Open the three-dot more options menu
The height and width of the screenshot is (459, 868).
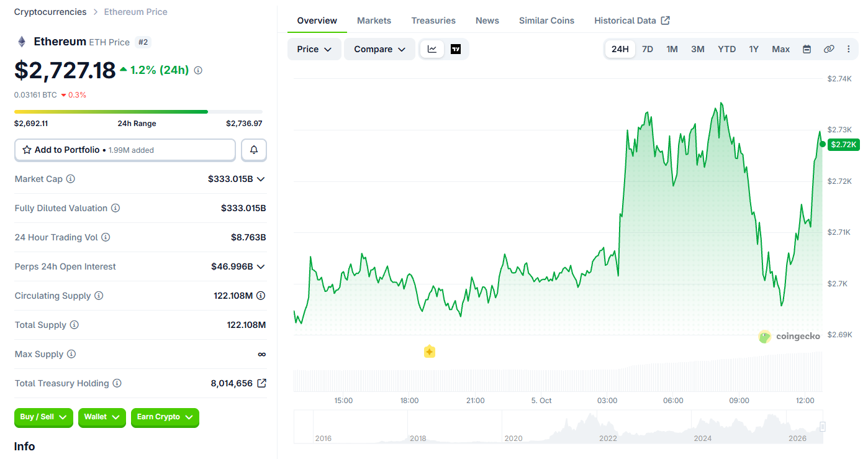tap(849, 49)
